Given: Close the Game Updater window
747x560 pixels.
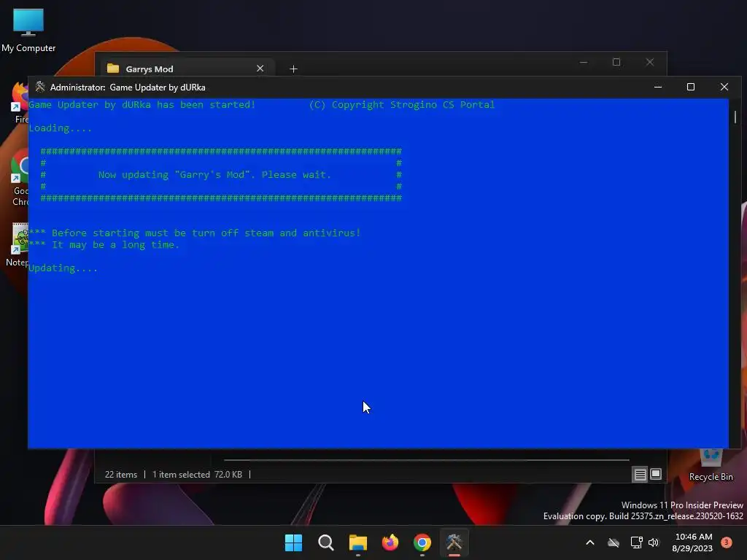Looking at the screenshot, I should (724, 87).
